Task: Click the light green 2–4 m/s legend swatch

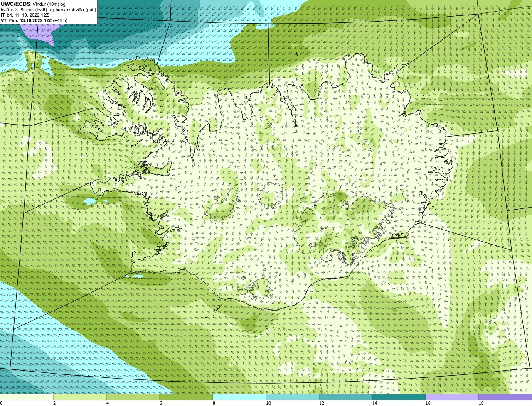Action: click(x=80, y=397)
